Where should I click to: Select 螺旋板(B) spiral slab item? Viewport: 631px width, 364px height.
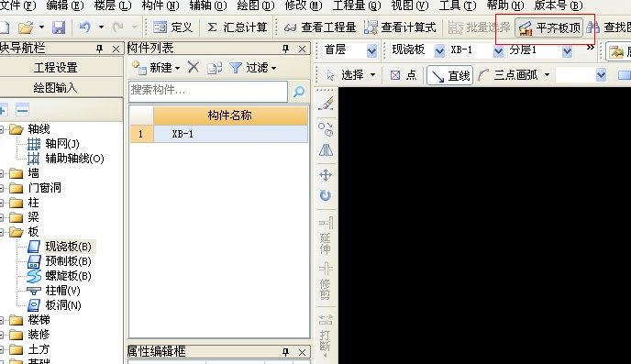(60, 276)
